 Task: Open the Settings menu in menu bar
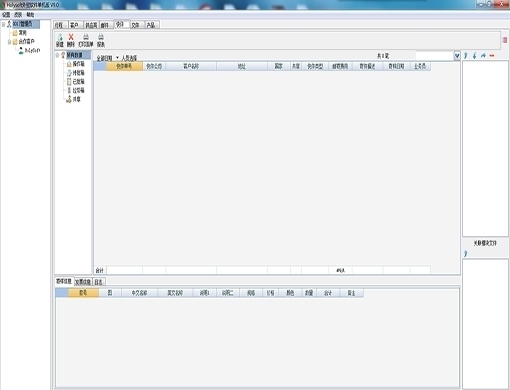tap(6, 15)
